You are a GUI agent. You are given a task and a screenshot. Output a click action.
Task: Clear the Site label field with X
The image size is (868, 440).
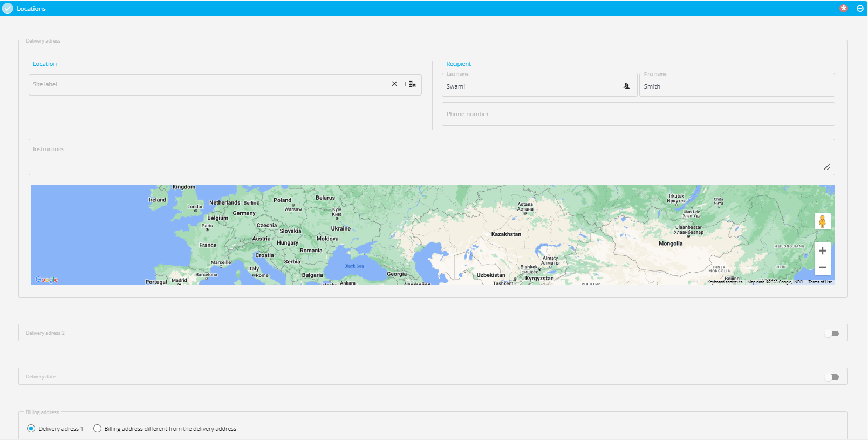394,84
